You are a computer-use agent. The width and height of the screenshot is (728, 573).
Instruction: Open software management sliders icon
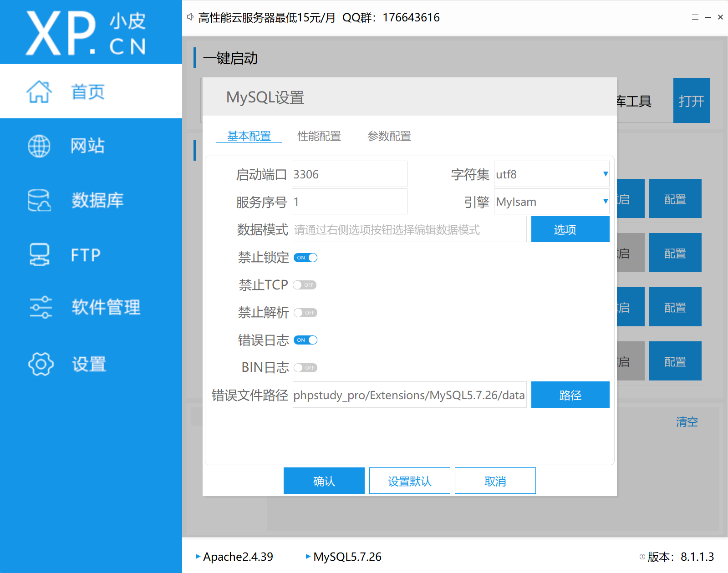pos(41,307)
